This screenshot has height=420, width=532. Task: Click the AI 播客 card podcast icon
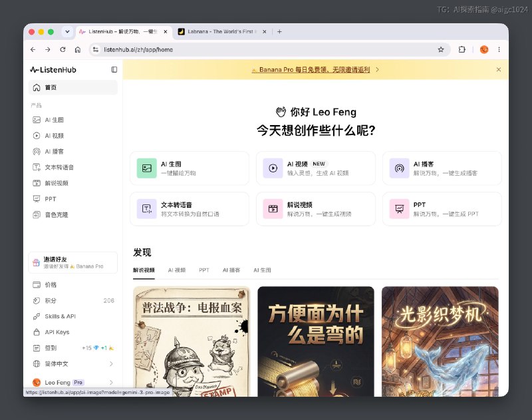[400, 168]
